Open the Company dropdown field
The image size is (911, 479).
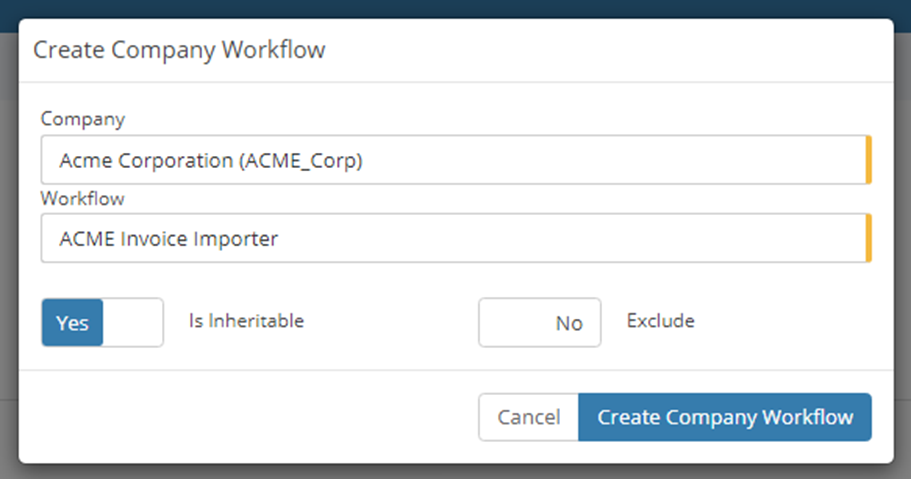pos(456,160)
